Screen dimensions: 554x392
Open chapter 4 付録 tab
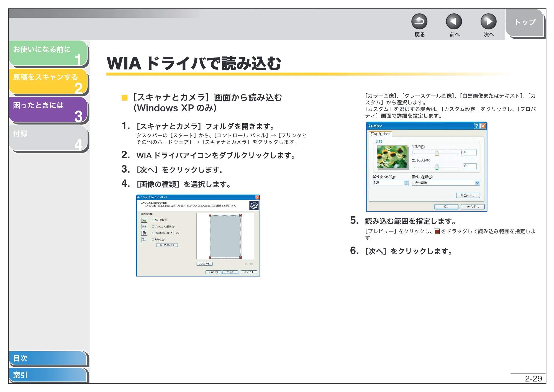point(48,138)
